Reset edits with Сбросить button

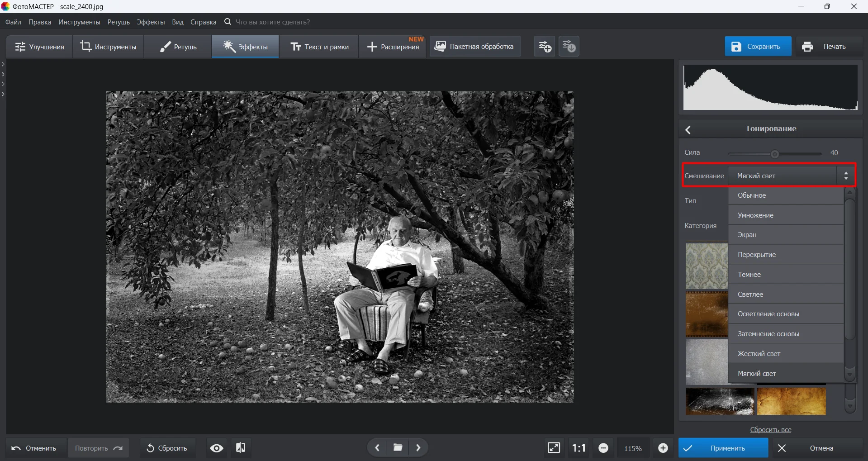pos(167,448)
